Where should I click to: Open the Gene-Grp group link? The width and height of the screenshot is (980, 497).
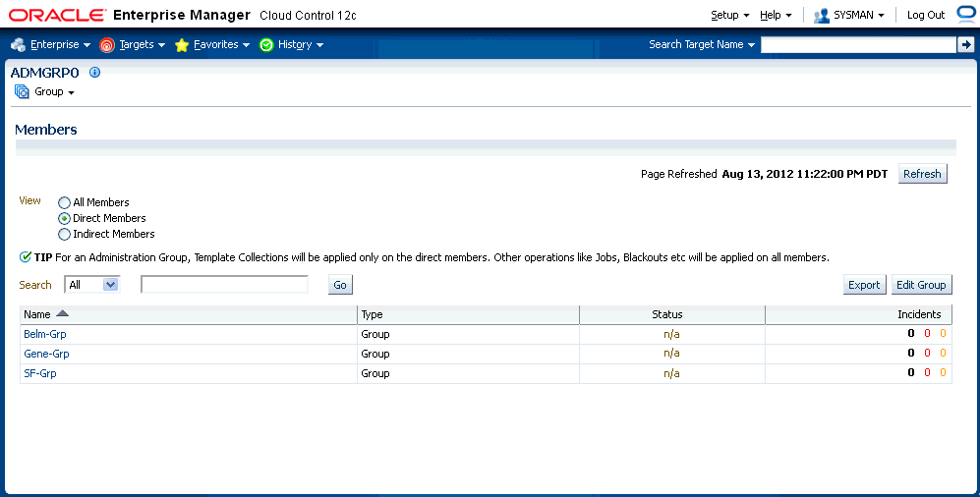pyautogui.click(x=46, y=354)
